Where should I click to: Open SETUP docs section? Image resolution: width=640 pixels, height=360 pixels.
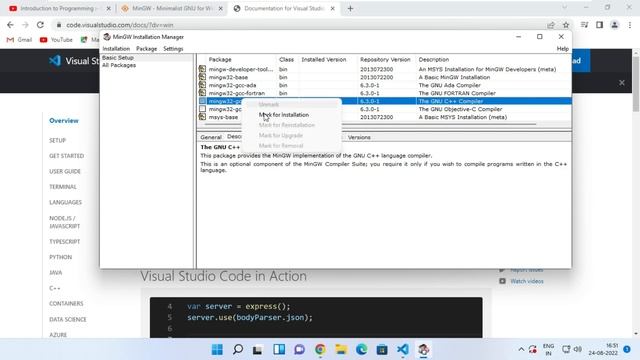pyautogui.click(x=57, y=140)
